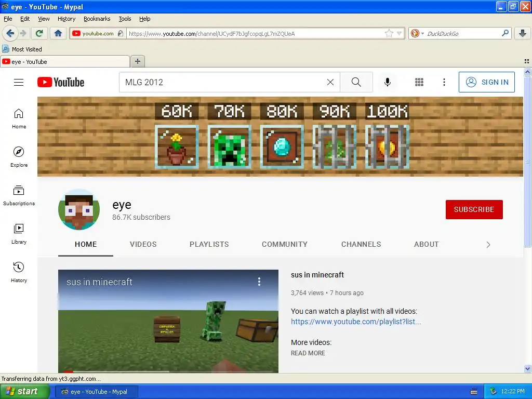Open Subscriptions in the YouTube sidebar
This screenshot has height=399, width=532.
pyautogui.click(x=19, y=195)
